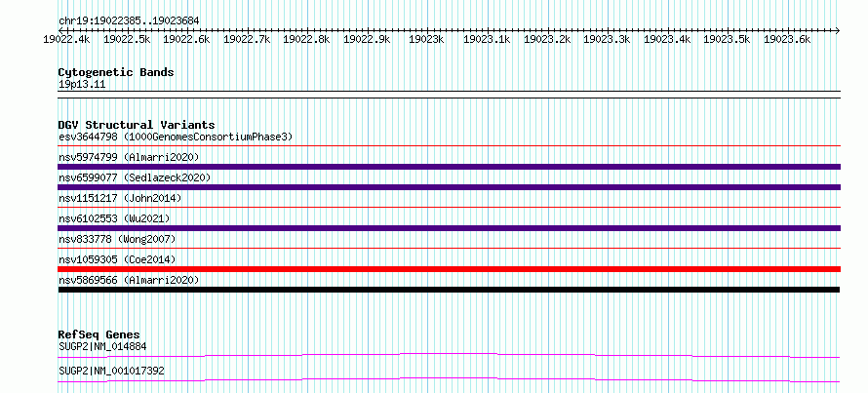This screenshot has height=393, width=868.
Task: Open gene SUGP2|NM_014884
Action: point(102,347)
